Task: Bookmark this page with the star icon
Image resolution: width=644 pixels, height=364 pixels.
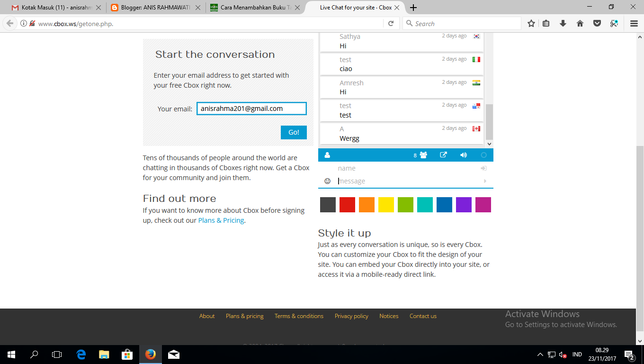Action: (x=531, y=23)
